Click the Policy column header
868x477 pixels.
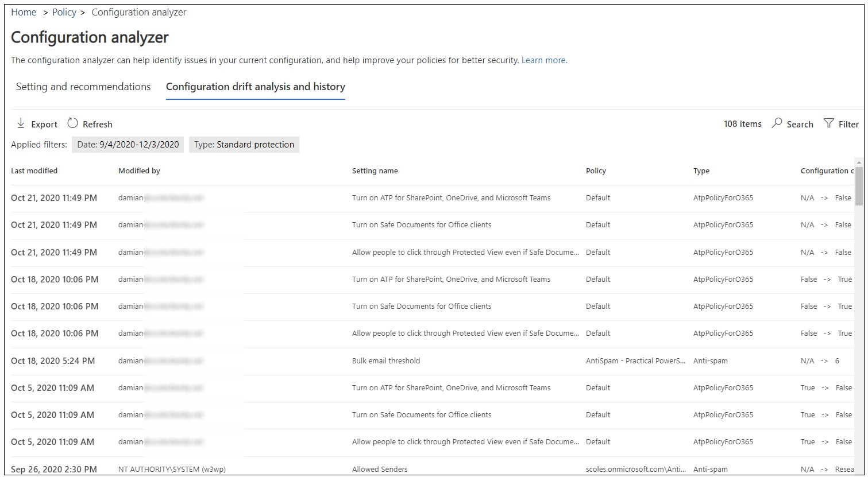[x=596, y=171]
